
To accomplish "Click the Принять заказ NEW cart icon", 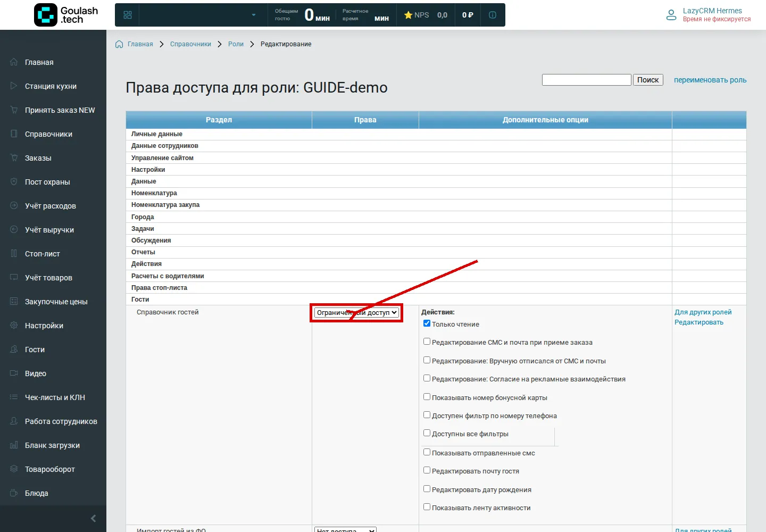I will click(x=14, y=110).
